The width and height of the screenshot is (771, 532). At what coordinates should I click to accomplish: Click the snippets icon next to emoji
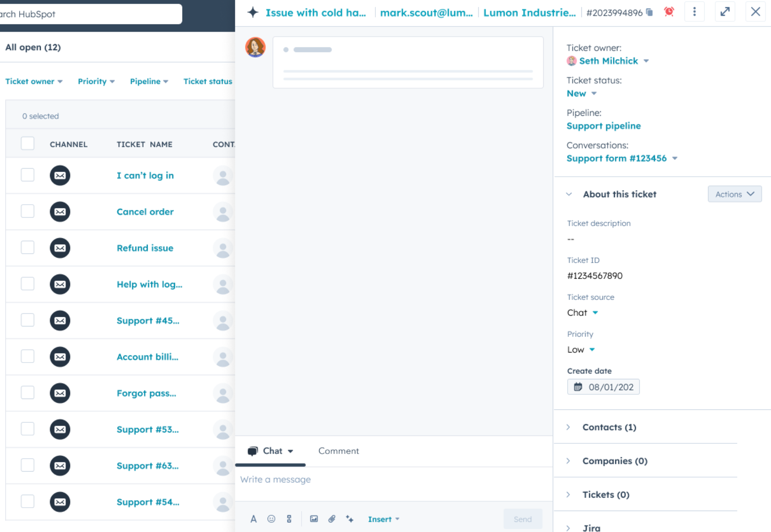[x=289, y=519]
